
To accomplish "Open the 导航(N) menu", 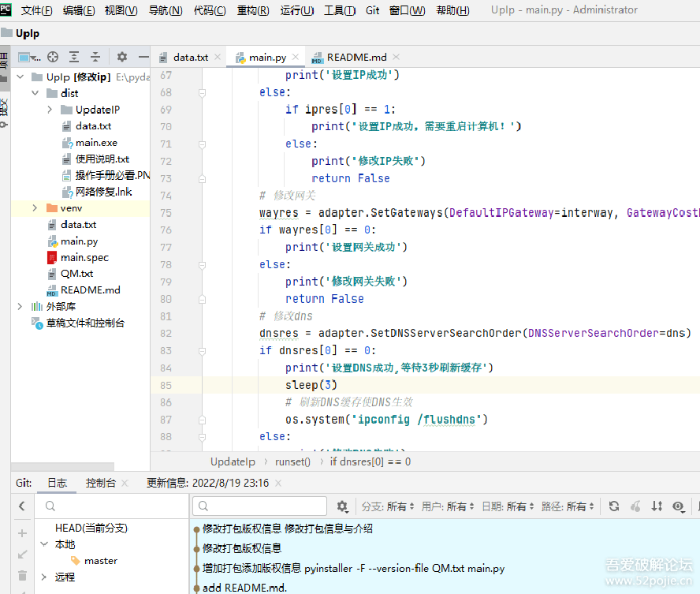I will (166, 10).
